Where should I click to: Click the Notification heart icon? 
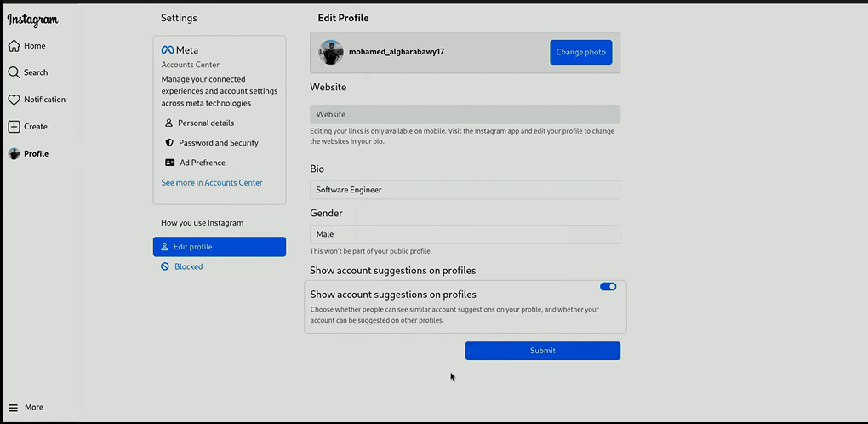[14, 100]
